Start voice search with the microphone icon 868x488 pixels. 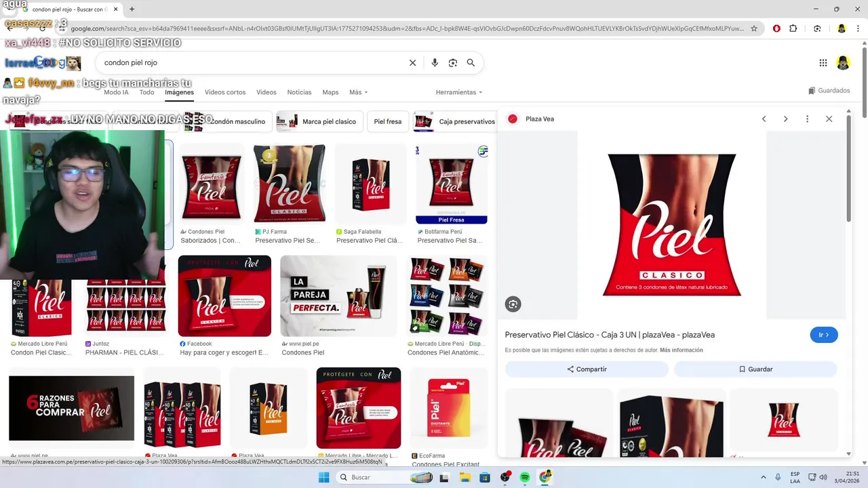point(435,62)
